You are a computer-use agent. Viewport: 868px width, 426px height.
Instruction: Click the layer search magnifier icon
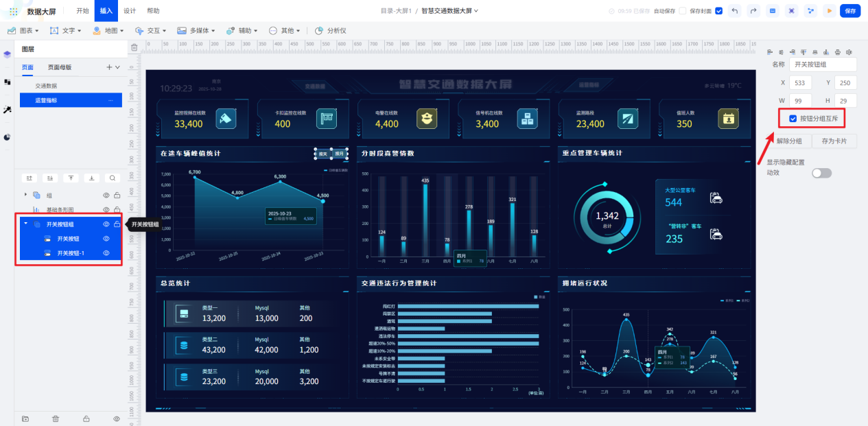(x=113, y=178)
